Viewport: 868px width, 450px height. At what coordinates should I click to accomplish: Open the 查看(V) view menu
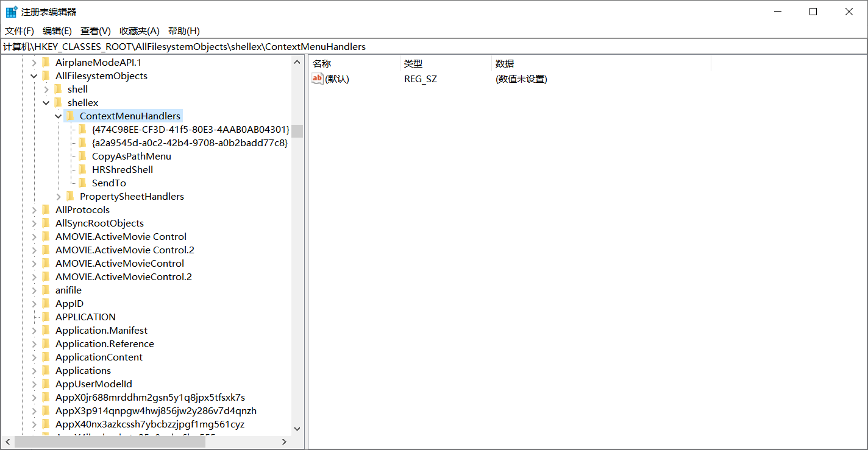point(95,31)
